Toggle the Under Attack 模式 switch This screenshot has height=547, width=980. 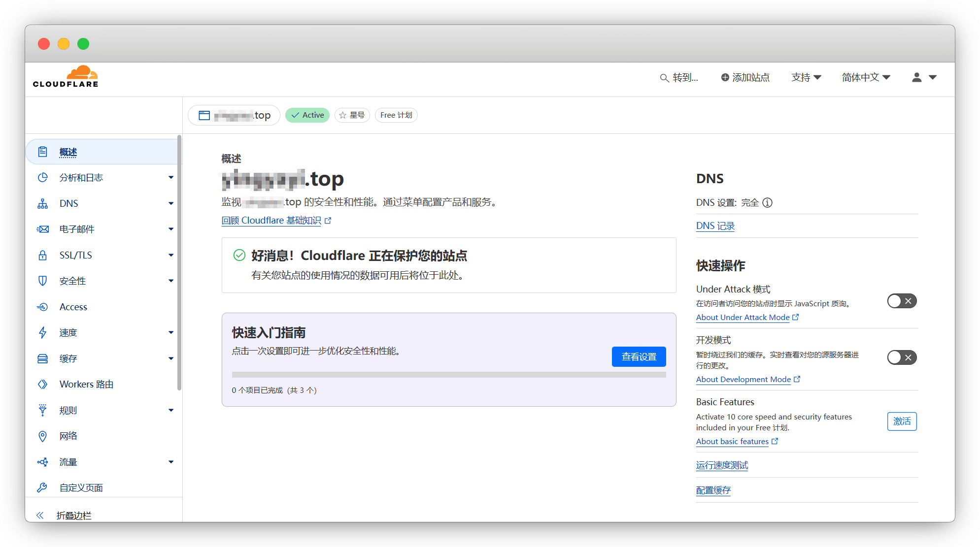click(901, 301)
